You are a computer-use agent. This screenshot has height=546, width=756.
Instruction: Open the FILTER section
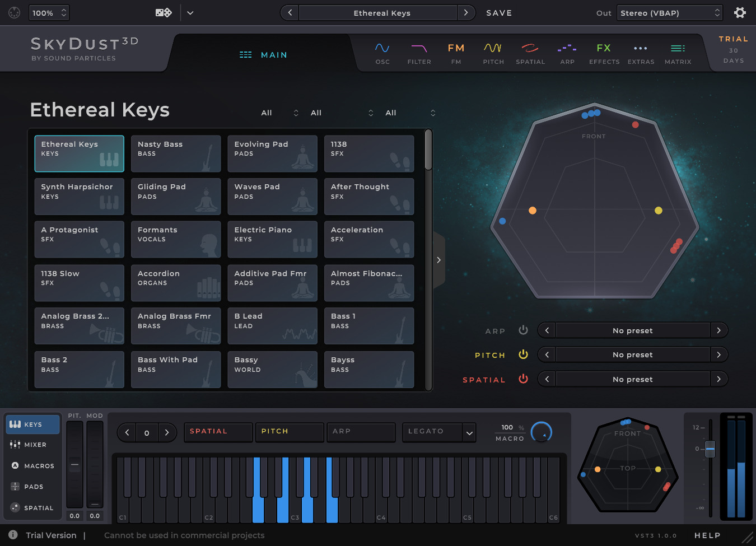[419, 54]
